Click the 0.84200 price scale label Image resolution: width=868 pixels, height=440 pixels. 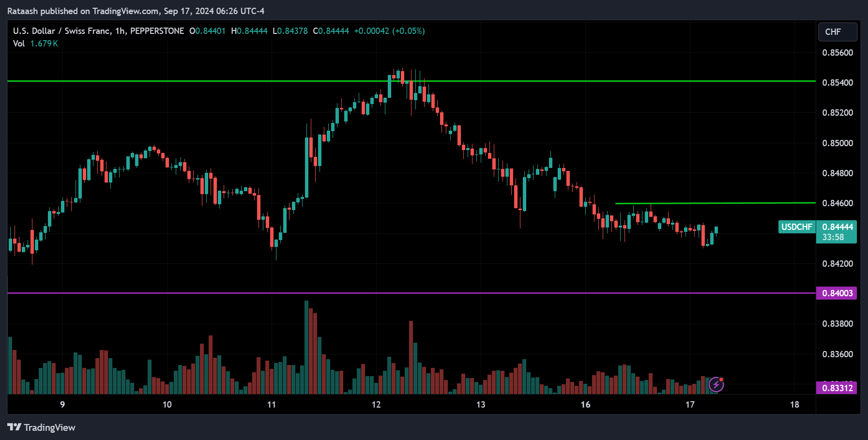838,264
